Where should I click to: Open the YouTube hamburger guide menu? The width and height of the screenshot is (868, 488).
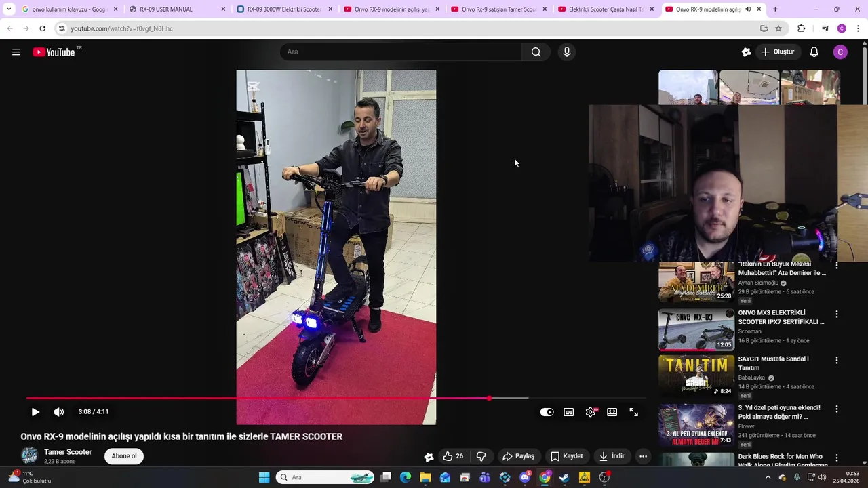pyautogui.click(x=16, y=52)
